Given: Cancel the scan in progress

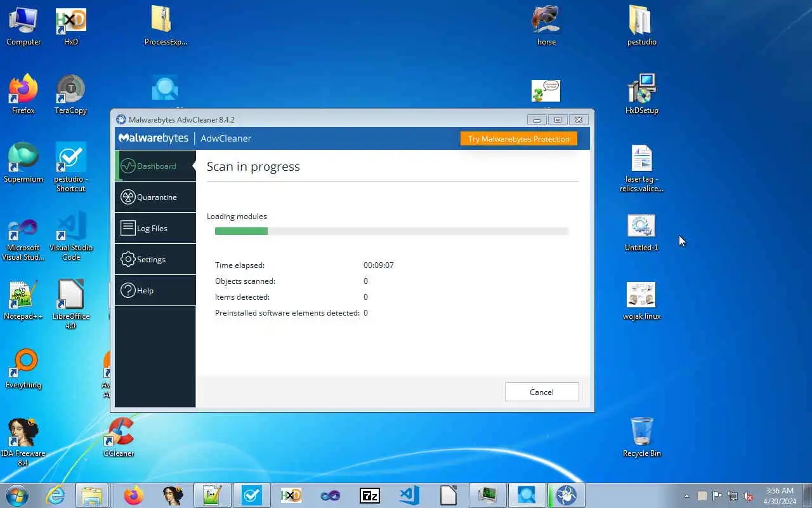Looking at the screenshot, I should (542, 392).
